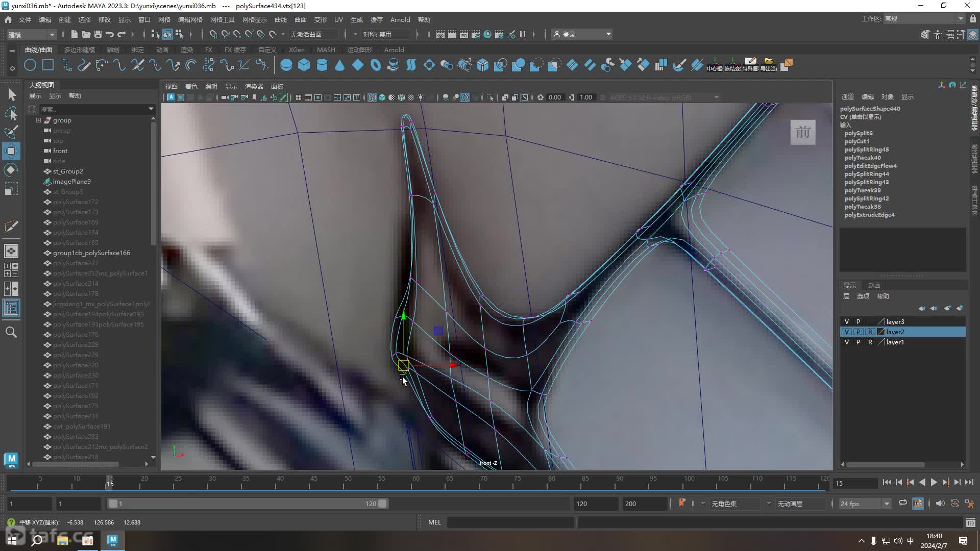Viewport: 980px width, 551px height.
Task: Click the search magnifier in toolbox
Action: (x=11, y=332)
